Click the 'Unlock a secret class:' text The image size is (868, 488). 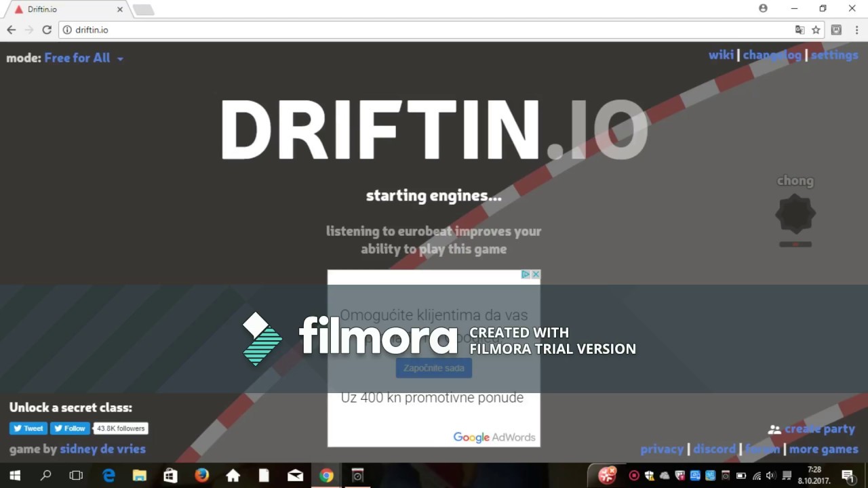point(71,407)
